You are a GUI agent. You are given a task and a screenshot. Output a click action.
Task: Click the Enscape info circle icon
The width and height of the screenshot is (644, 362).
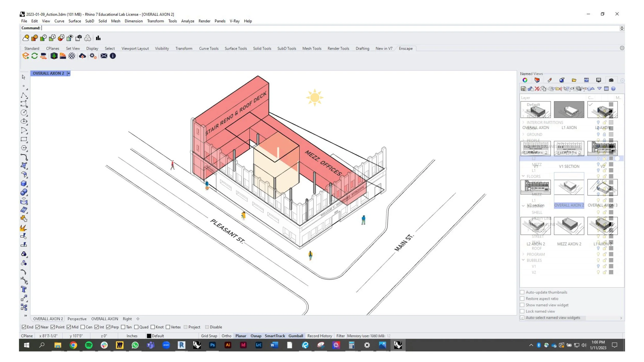tap(113, 56)
